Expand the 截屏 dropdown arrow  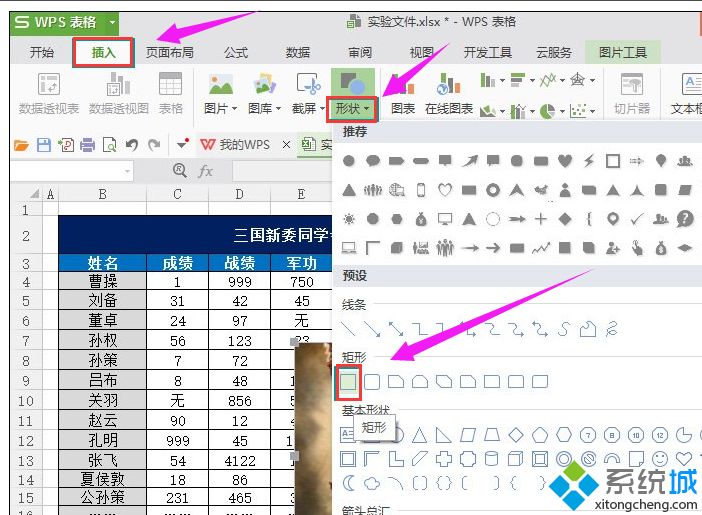pos(322,109)
